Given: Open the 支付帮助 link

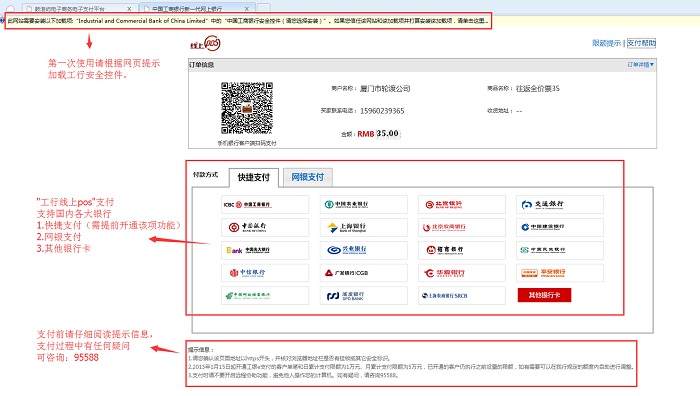Looking at the screenshot, I should pyautogui.click(x=641, y=43).
